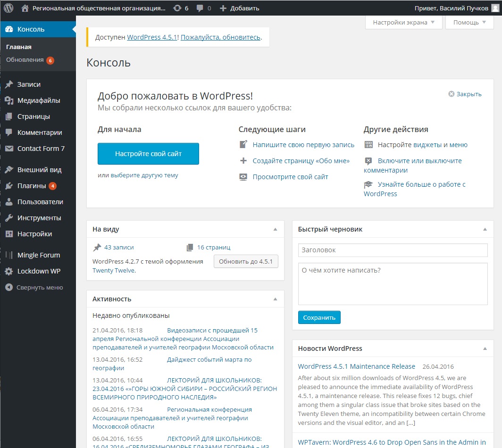The height and width of the screenshot is (448, 502).
Task: Click the выберите другую тему link
Action: click(144, 175)
